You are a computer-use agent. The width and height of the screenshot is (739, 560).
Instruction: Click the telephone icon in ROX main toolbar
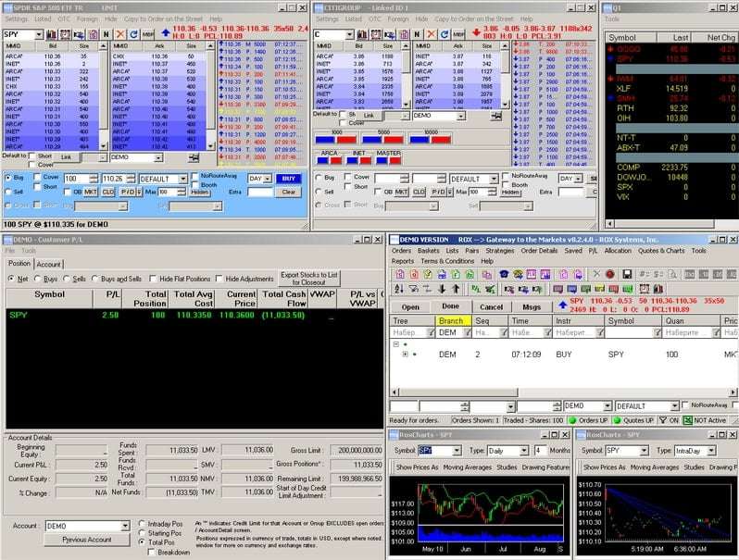pos(505,274)
